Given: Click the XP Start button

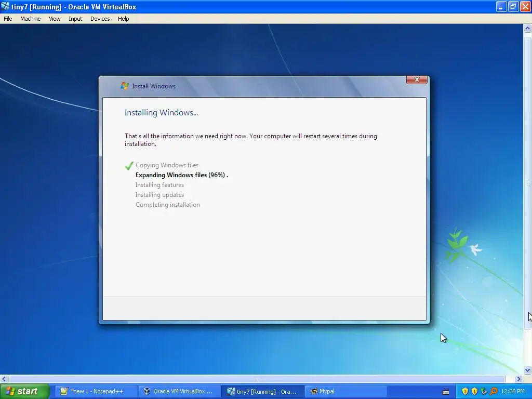Looking at the screenshot, I should [24, 392].
